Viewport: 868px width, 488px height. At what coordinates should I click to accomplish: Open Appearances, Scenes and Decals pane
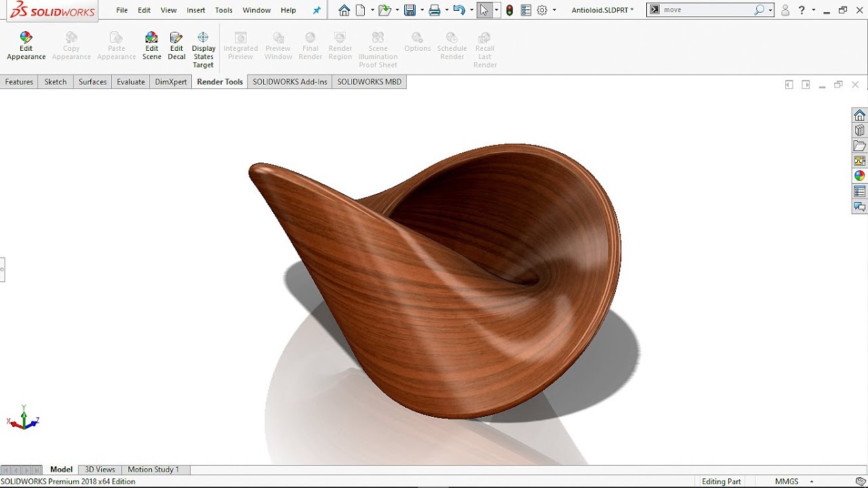[x=860, y=176]
